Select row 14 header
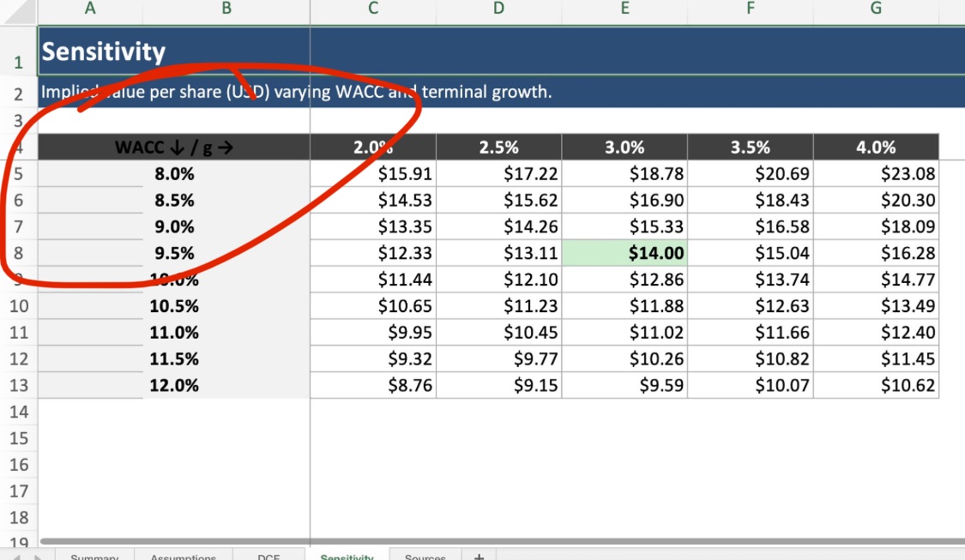965x560 pixels. tap(19, 412)
